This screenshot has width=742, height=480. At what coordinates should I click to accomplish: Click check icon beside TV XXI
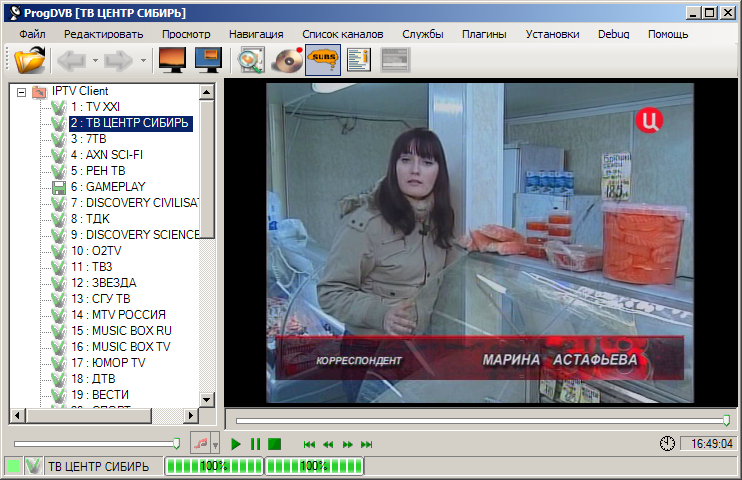pos(59,107)
